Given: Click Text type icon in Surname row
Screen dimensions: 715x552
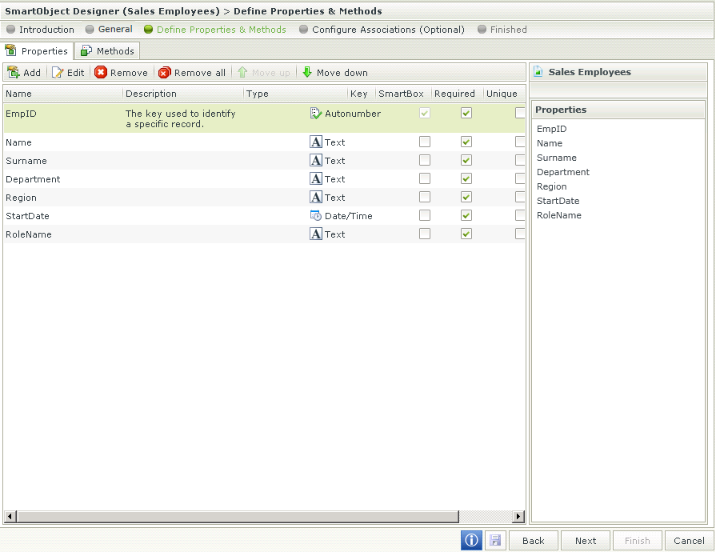Looking at the screenshot, I should pos(316,160).
